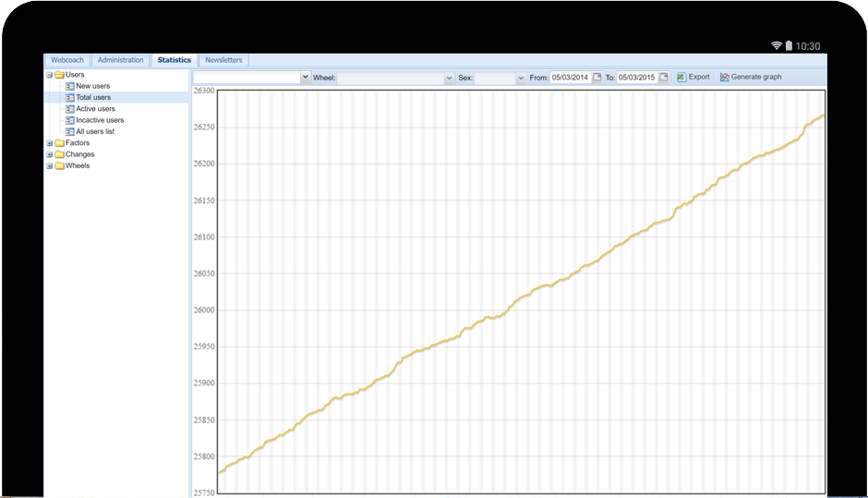Click the Users folder icon
This screenshot has height=498, width=868.
59,75
